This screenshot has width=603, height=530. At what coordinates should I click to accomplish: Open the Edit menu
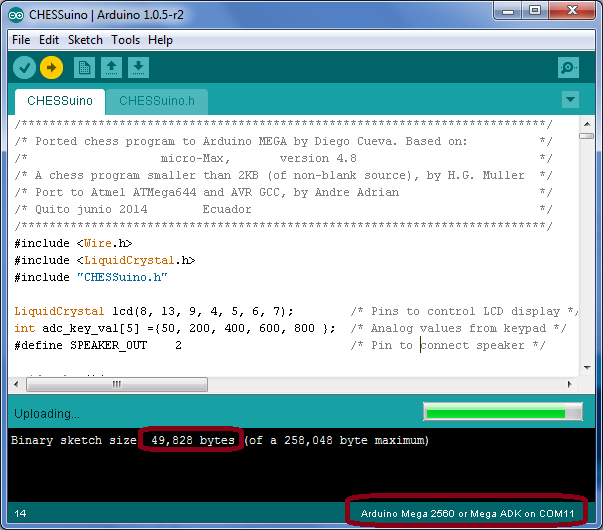click(49, 40)
